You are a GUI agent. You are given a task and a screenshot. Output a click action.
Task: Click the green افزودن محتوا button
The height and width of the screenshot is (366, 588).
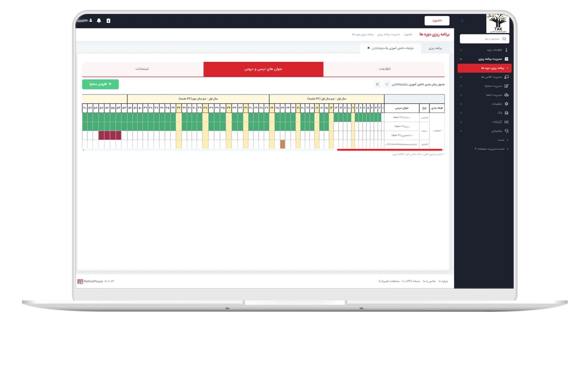coord(100,84)
